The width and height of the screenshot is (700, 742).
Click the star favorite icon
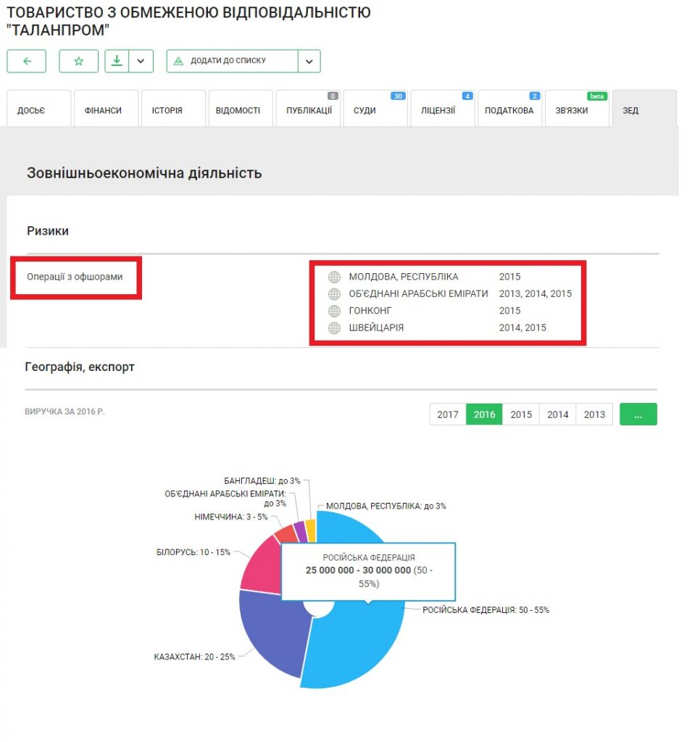point(78,62)
